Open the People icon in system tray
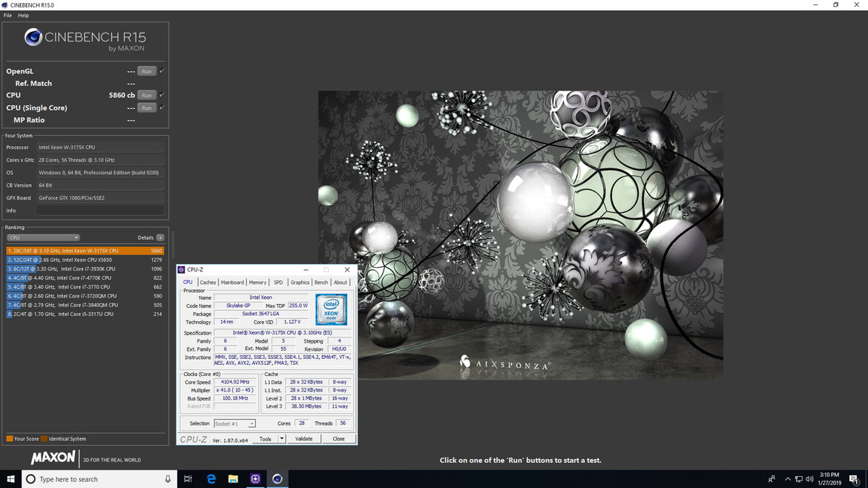Image resolution: width=868 pixels, height=488 pixels. [772, 479]
